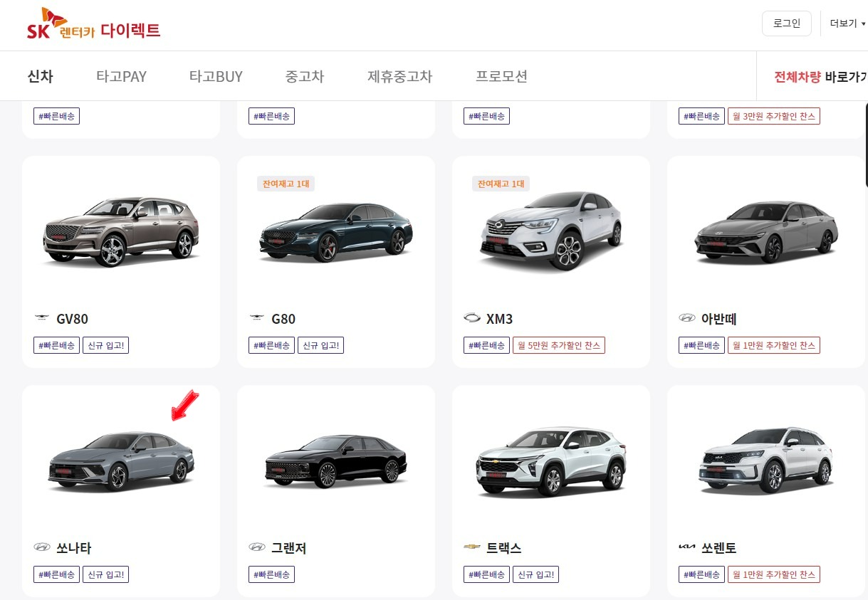Expand the 더보기 dropdown
Image resolution: width=868 pixels, height=600 pixels.
tap(847, 23)
